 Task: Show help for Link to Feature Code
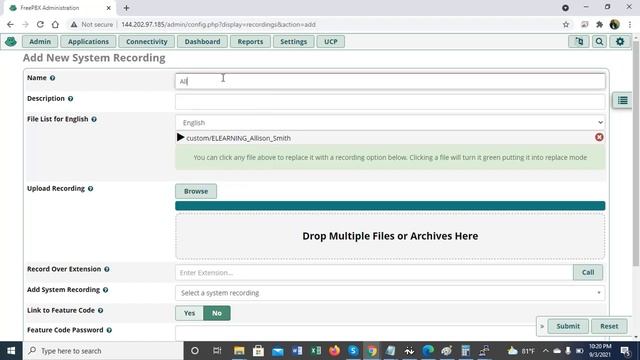click(100, 311)
